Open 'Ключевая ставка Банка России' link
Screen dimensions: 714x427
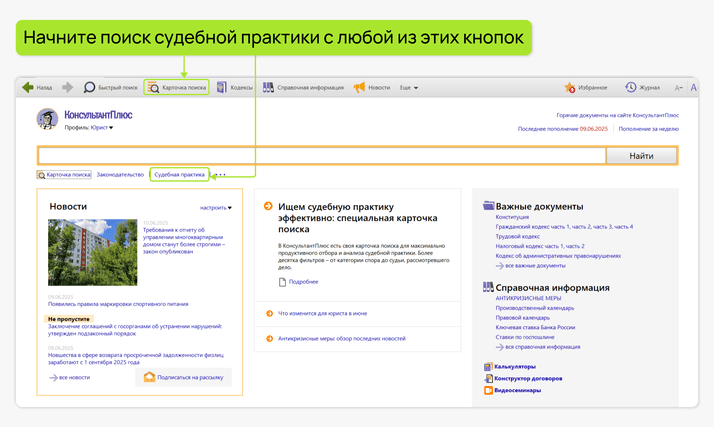click(535, 327)
